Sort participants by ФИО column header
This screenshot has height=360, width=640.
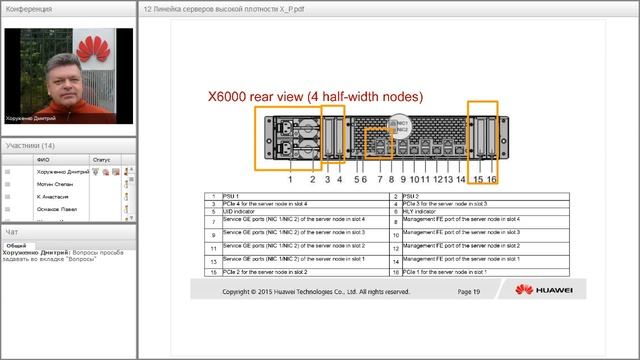pos(61,160)
